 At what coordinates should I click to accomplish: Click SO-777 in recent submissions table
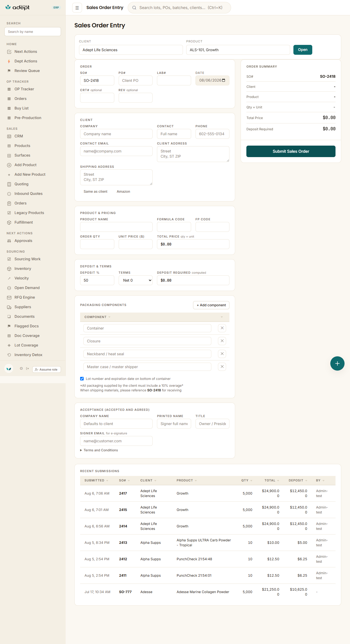(x=125, y=592)
